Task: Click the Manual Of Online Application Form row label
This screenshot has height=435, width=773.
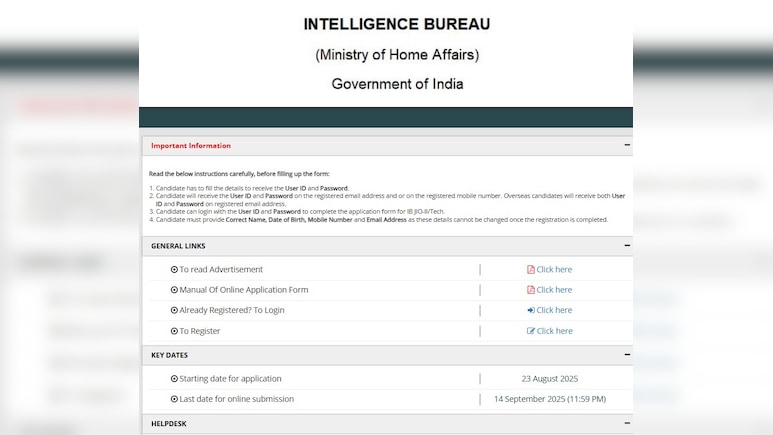Action: [x=243, y=290]
